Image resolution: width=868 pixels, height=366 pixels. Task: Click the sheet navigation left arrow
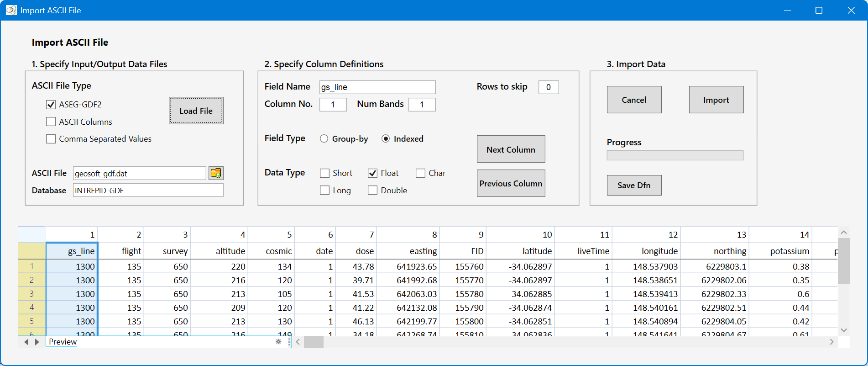26,342
